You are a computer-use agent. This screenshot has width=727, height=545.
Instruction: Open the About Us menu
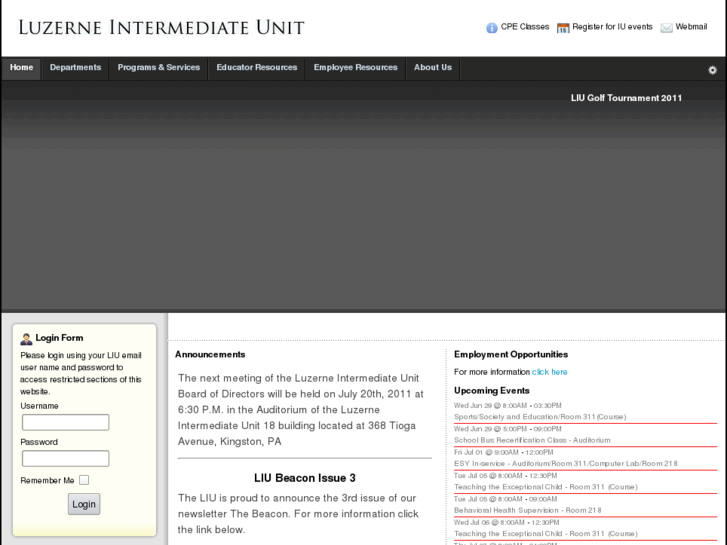click(433, 68)
